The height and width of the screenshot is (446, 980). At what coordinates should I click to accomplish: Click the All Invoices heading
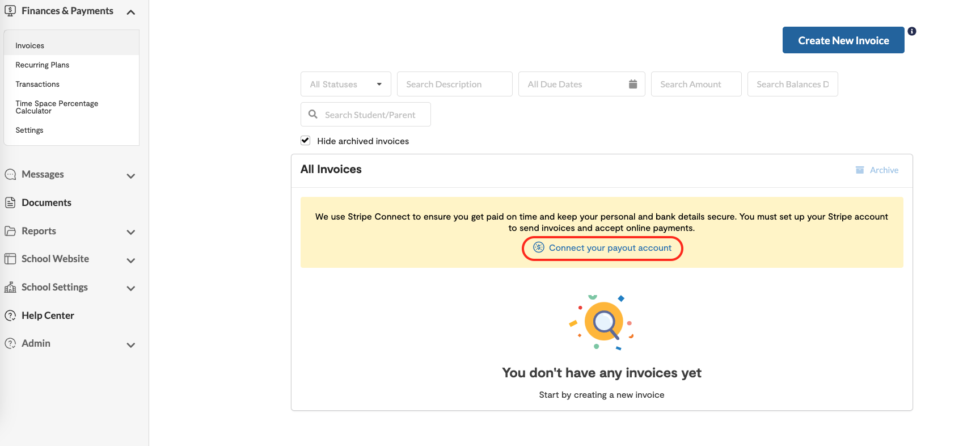click(331, 169)
